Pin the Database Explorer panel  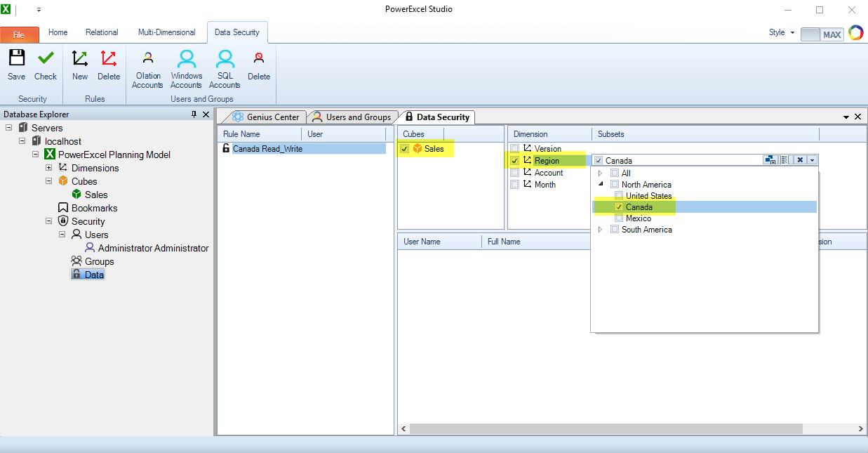click(194, 114)
